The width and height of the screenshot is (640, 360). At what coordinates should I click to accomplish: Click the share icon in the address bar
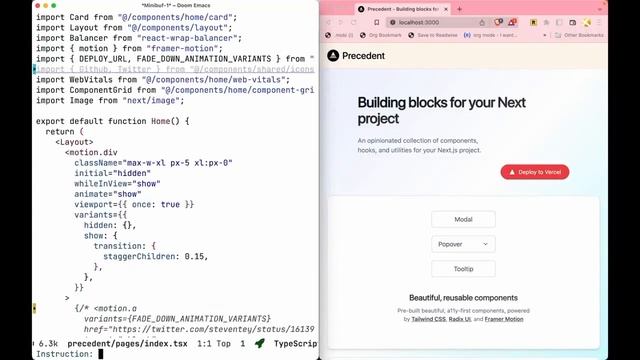click(x=482, y=22)
